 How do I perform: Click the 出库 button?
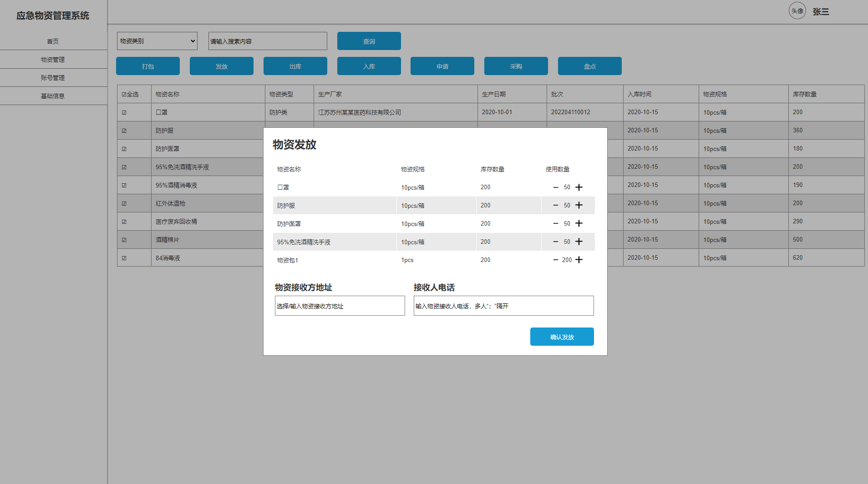(295, 66)
